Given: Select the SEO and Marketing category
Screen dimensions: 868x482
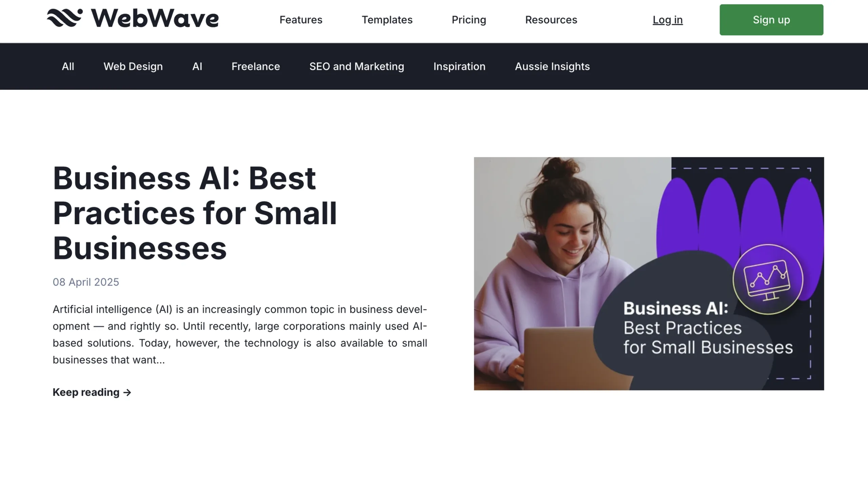Looking at the screenshot, I should [x=356, y=66].
